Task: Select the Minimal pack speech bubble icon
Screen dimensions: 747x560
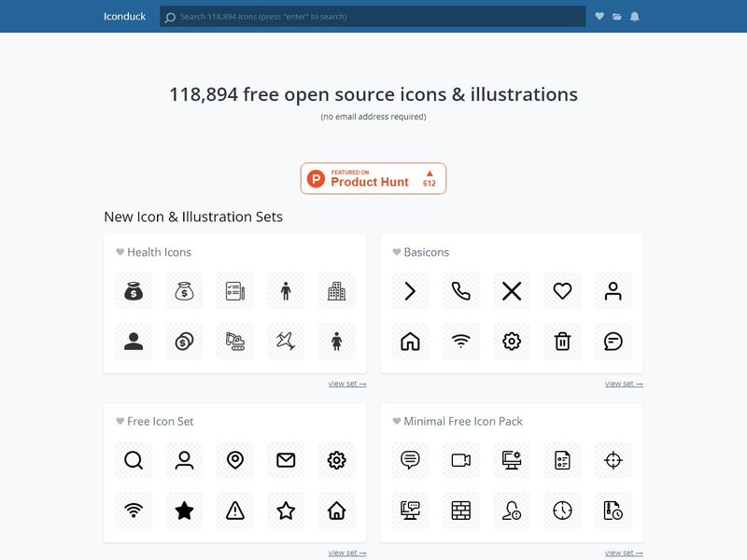Action: (x=410, y=460)
